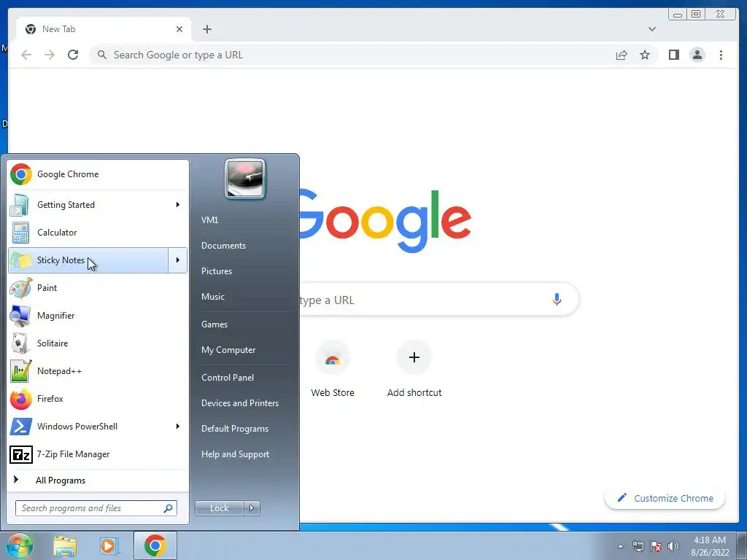Show hidden system tray icons
The image size is (747, 560).
click(x=620, y=546)
